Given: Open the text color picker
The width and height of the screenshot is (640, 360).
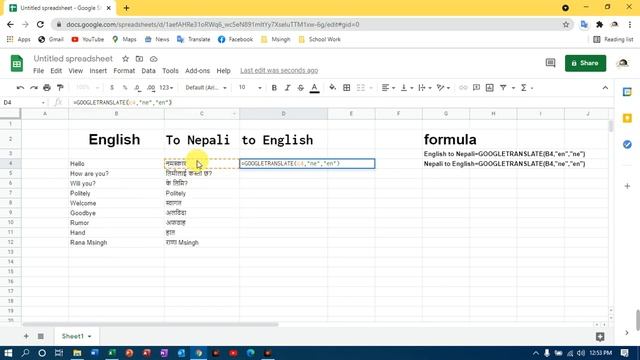Looking at the screenshot, I should click(314, 88).
